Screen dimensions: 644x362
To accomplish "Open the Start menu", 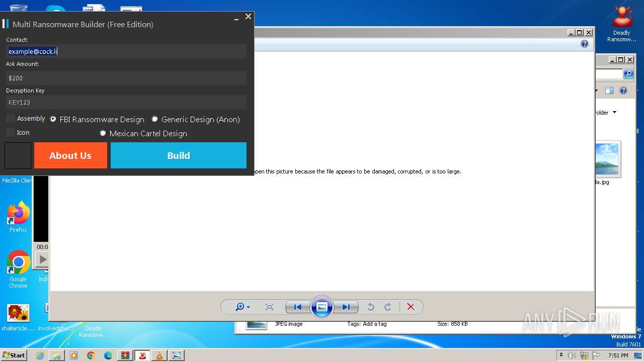I will pyautogui.click(x=14, y=355).
